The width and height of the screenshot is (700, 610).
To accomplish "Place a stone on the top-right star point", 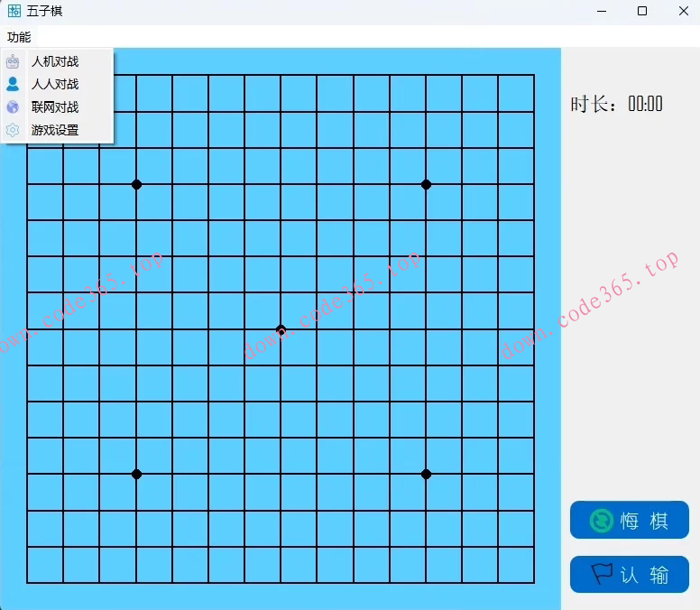I will point(426,184).
